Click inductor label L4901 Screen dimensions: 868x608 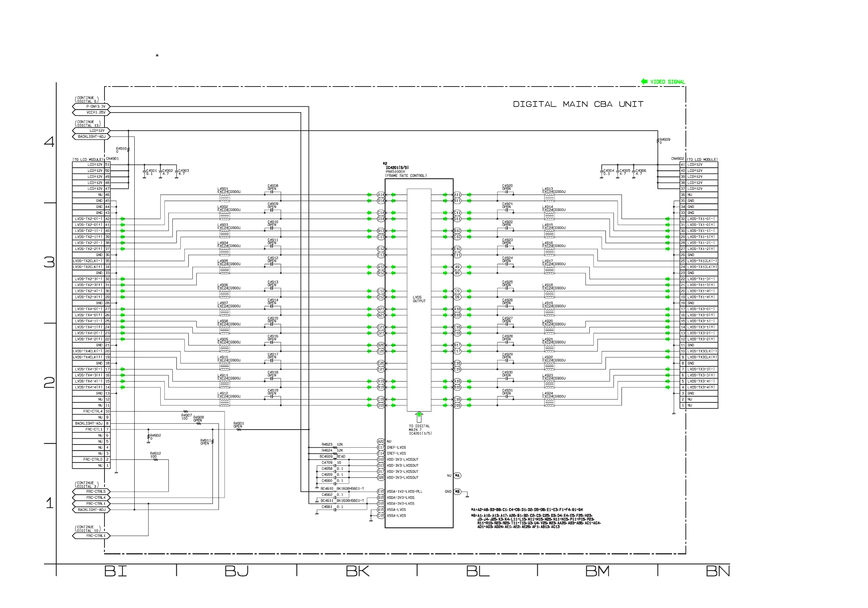(223, 189)
